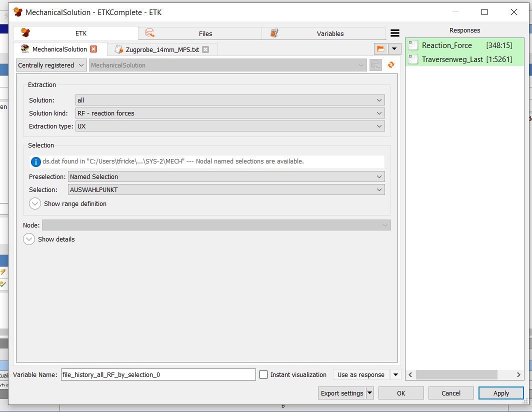Viewport: 532px width, 412px height.
Task: Click the Export settings button
Action: (342, 393)
